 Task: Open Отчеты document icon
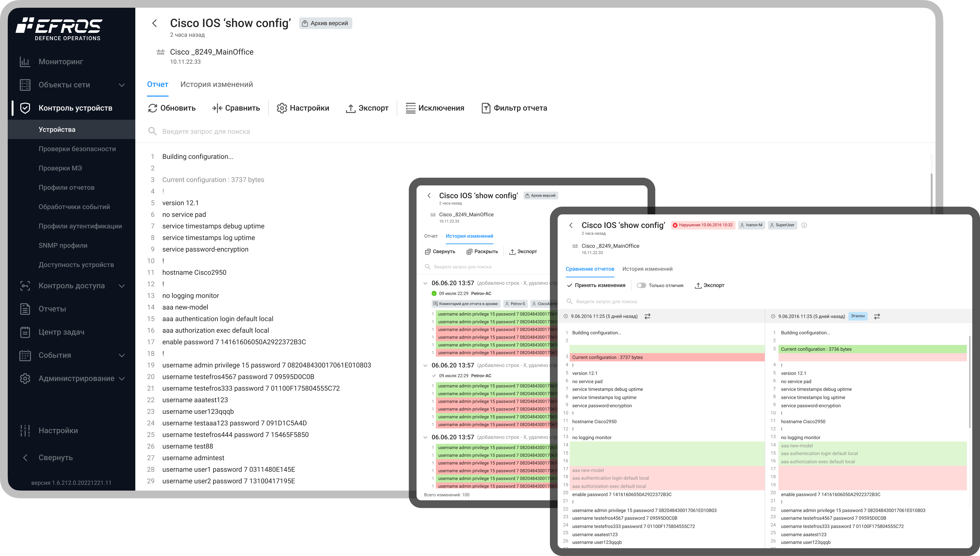(25, 309)
